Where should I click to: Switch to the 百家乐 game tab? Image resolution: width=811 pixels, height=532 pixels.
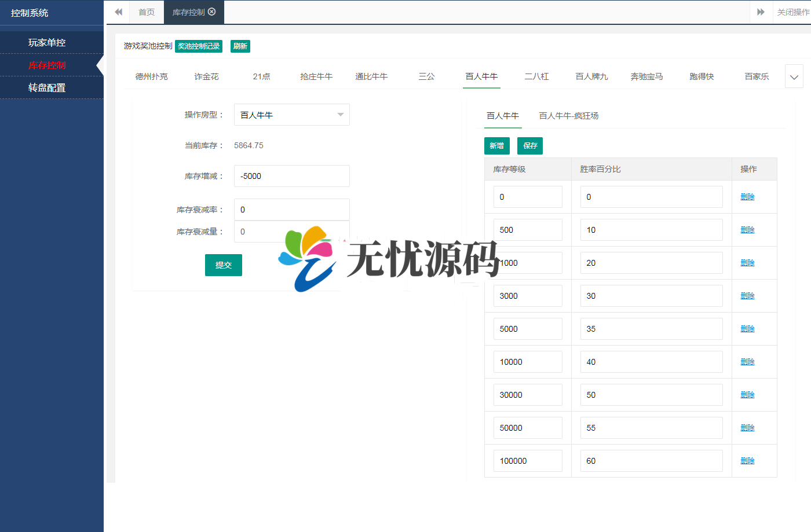757,76
